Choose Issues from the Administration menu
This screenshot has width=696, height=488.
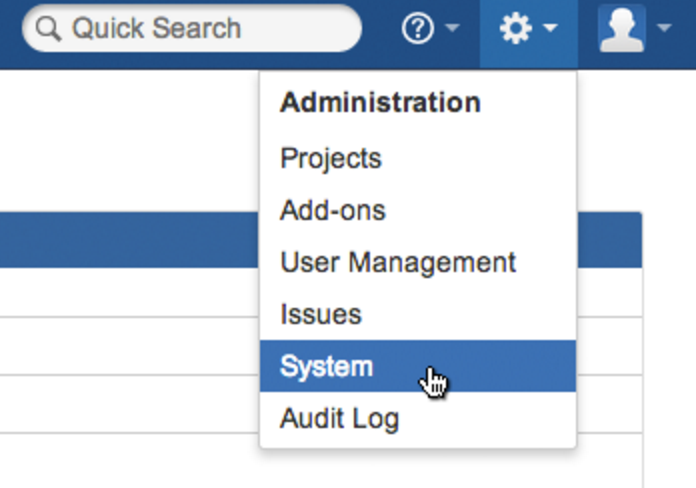(x=321, y=315)
